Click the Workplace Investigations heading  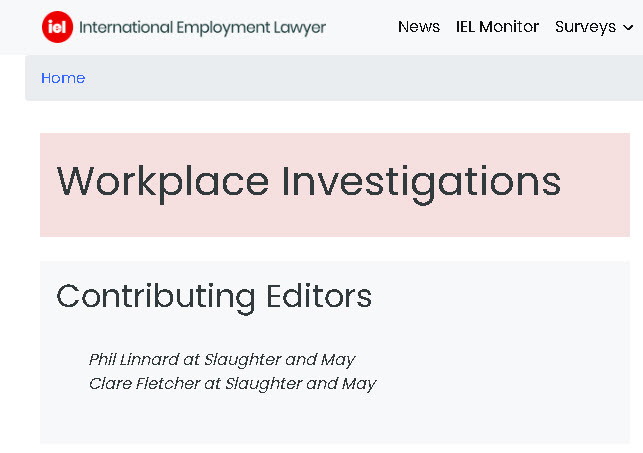pyautogui.click(x=308, y=182)
